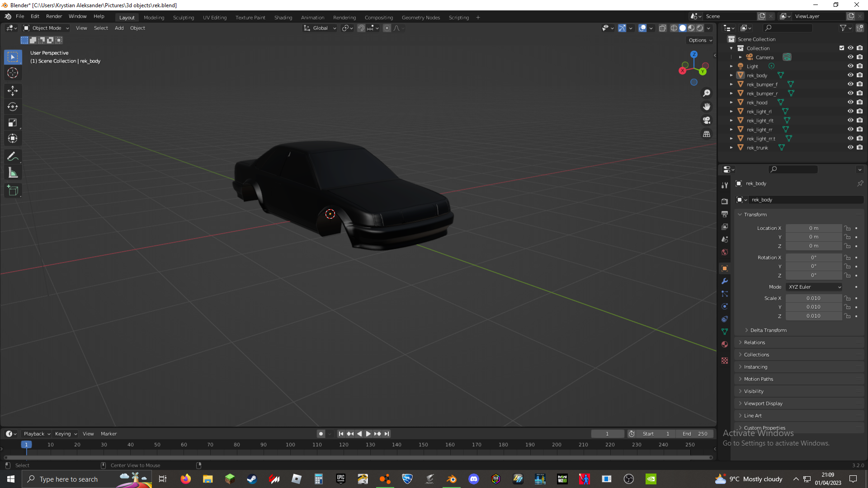Switch to the Shading workspace tab
This screenshot has height=488, width=868.
coord(283,18)
